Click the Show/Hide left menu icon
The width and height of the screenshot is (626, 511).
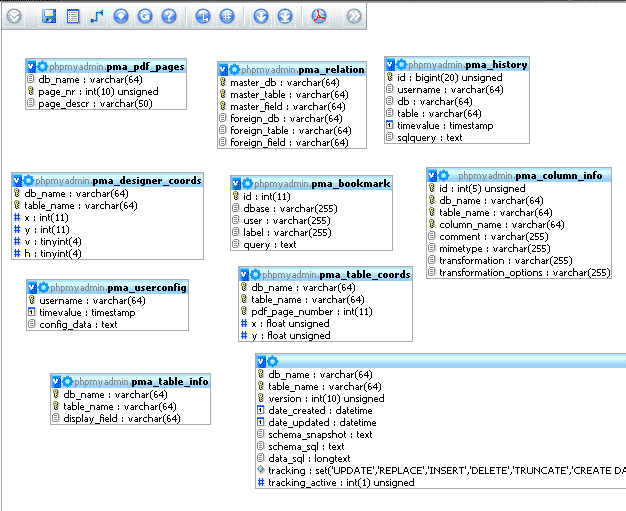(x=15, y=16)
